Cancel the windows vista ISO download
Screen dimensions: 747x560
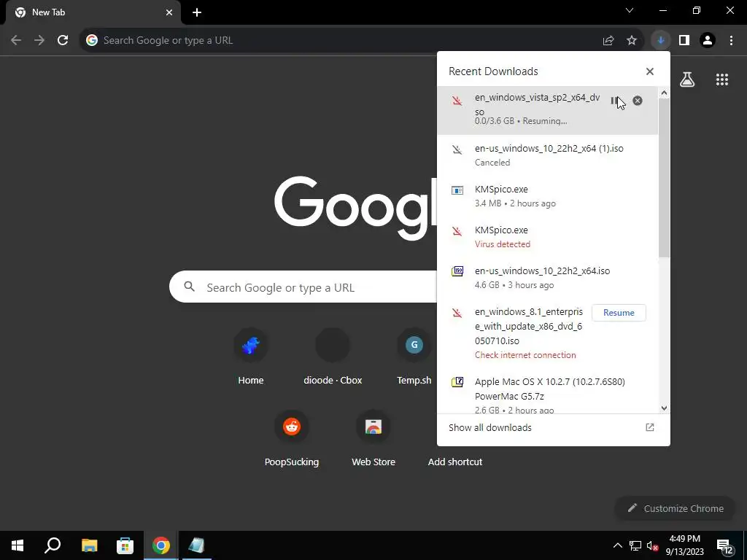tap(638, 101)
